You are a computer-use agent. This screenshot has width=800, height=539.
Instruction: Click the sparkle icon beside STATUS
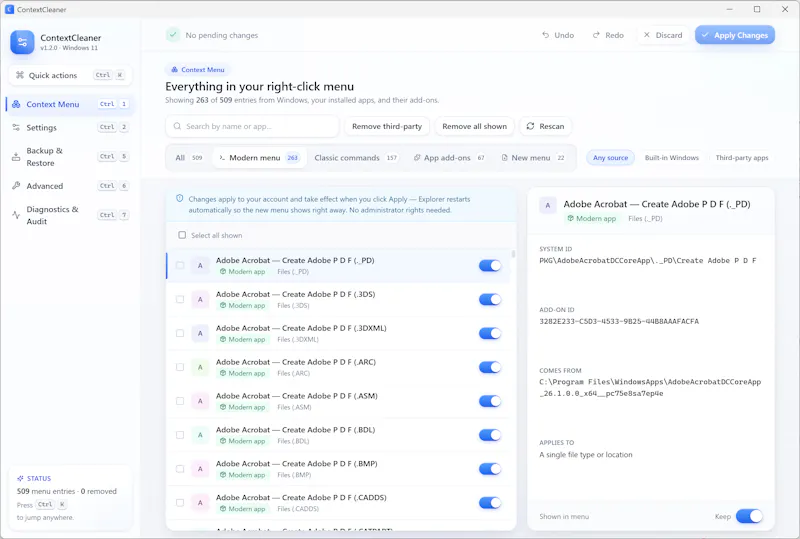(20, 478)
